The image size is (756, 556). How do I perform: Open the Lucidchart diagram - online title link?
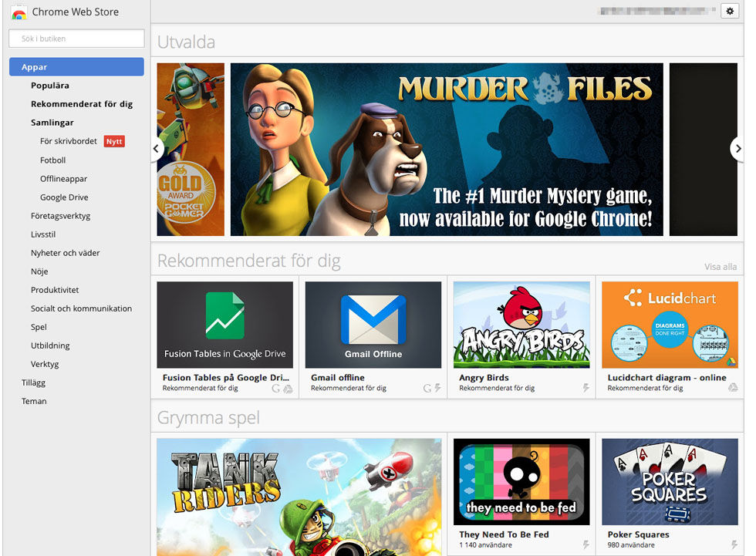click(x=667, y=378)
